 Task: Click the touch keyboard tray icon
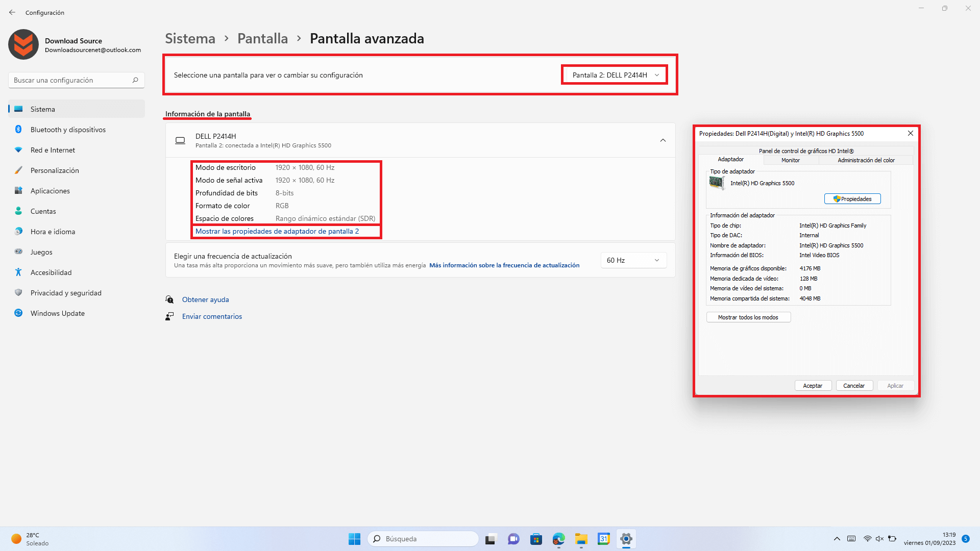click(x=851, y=539)
